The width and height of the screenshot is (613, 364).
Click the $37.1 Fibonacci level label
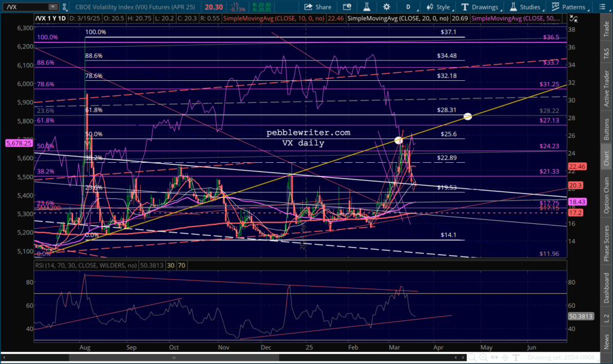[x=448, y=32]
